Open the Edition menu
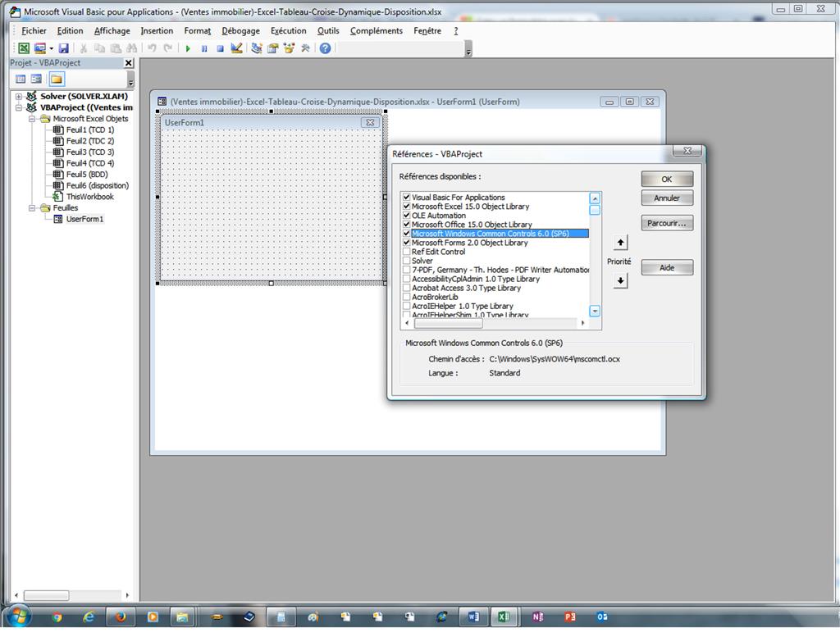This screenshot has width=840, height=637. click(x=71, y=30)
